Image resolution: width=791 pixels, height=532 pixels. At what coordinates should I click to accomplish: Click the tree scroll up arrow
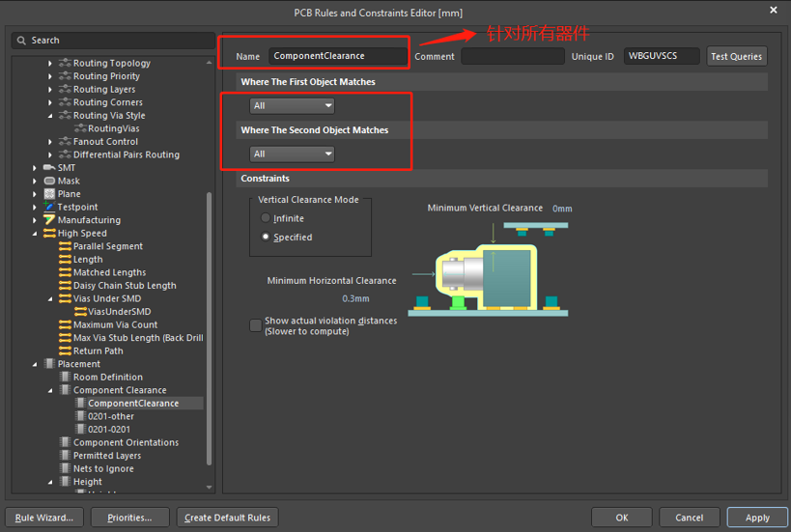[x=209, y=63]
